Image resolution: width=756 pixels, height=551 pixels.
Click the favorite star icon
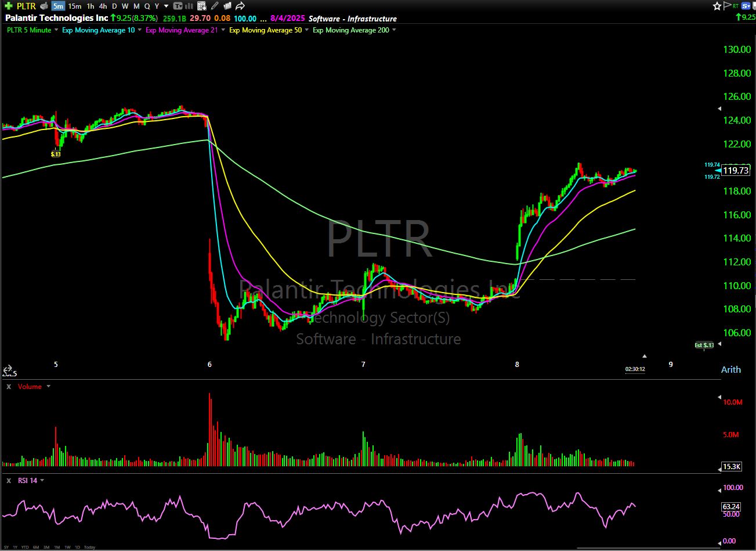717,6
